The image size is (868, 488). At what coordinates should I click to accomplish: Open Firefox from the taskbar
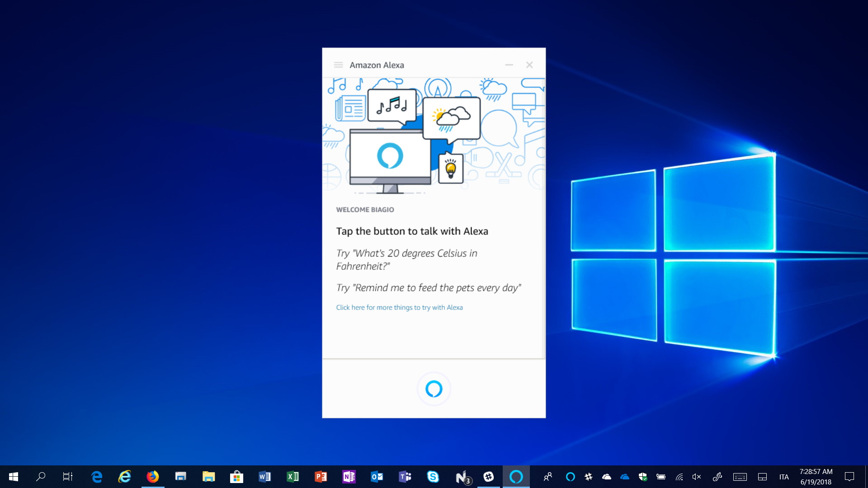point(153,477)
